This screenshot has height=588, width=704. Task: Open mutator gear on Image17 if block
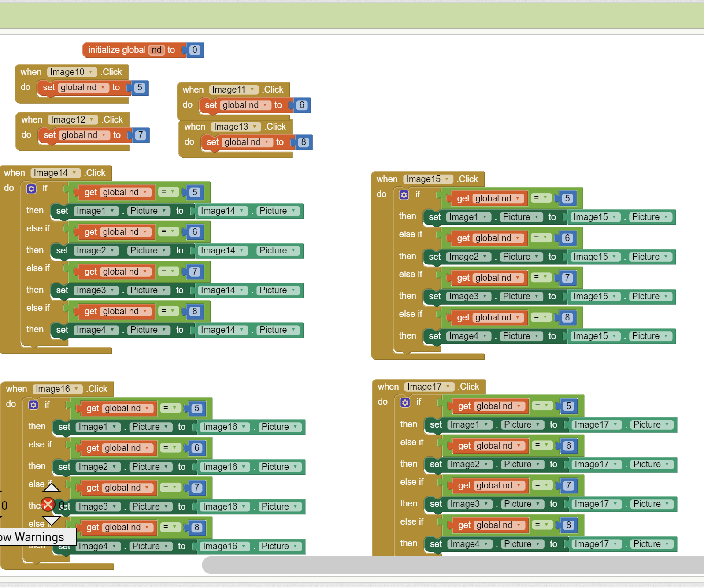coord(405,402)
